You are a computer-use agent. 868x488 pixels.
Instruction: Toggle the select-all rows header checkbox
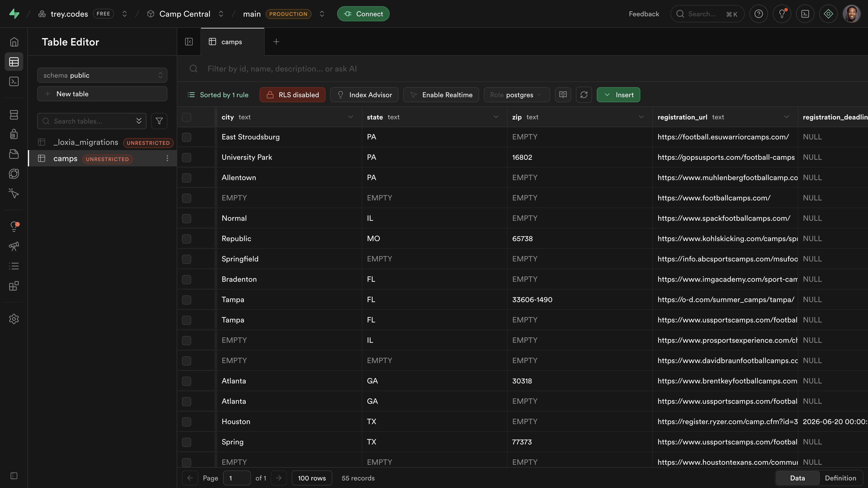pos(186,117)
